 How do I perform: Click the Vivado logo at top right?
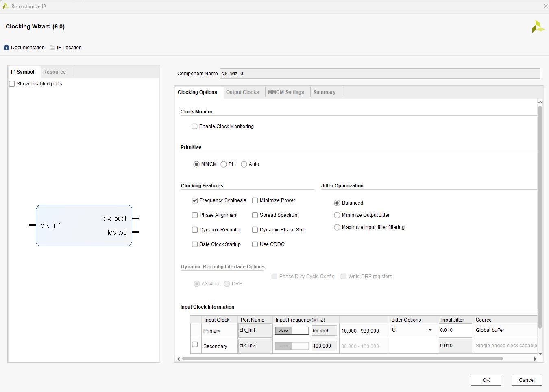pyautogui.click(x=538, y=27)
